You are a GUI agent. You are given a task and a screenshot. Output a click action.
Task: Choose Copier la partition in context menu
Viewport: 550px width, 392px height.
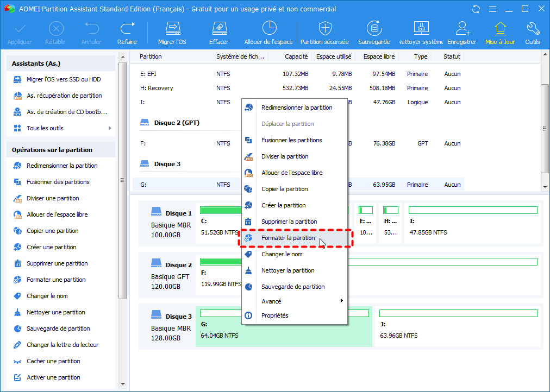point(295,189)
